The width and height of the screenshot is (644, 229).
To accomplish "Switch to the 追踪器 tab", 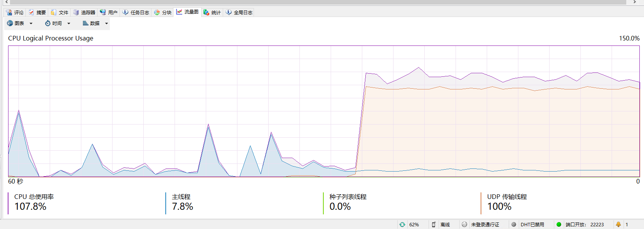I will click(x=84, y=12).
